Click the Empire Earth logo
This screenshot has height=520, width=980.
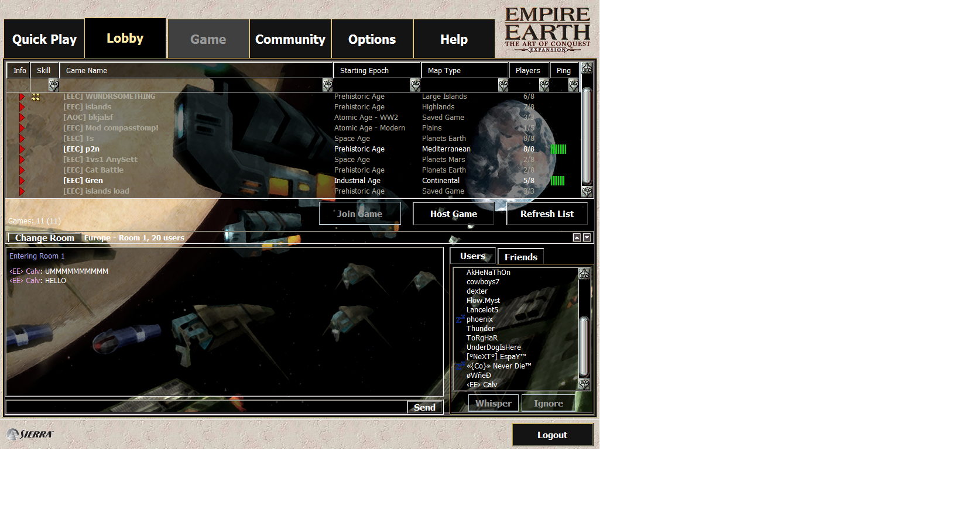(x=547, y=30)
